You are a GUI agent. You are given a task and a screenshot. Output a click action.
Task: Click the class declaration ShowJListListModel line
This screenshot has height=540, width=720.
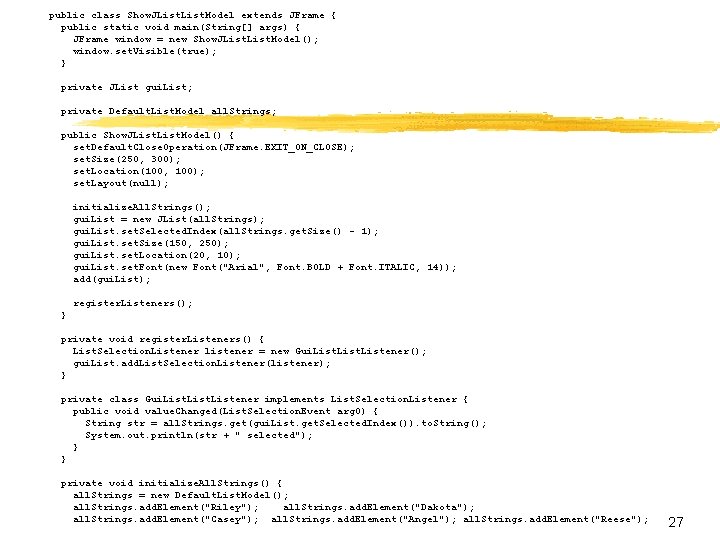[x=192, y=15]
